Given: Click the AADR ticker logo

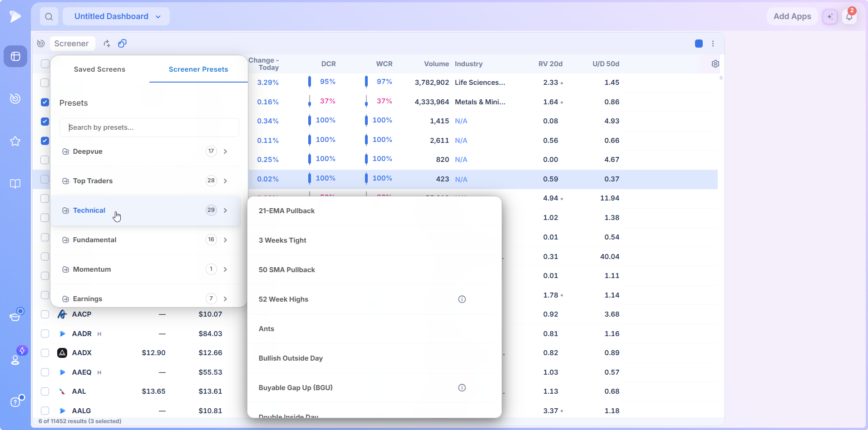Looking at the screenshot, I should pos(62,334).
